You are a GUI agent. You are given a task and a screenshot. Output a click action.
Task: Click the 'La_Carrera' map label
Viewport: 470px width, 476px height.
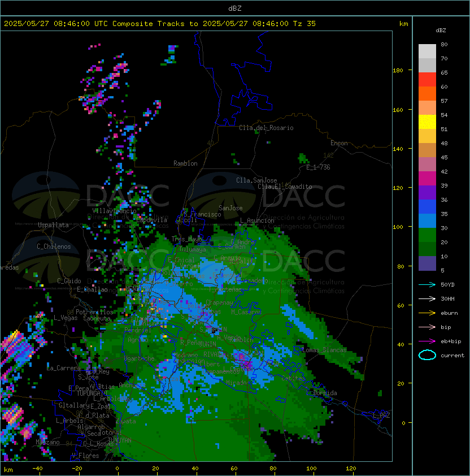pos(63,368)
